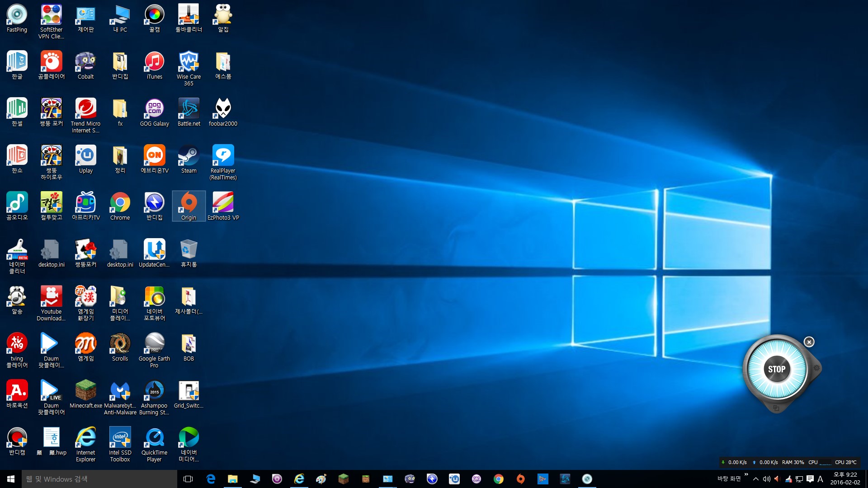This screenshot has height=488, width=868.
Task: Open the clock and calendar flyout
Action: [x=845, y=479]
